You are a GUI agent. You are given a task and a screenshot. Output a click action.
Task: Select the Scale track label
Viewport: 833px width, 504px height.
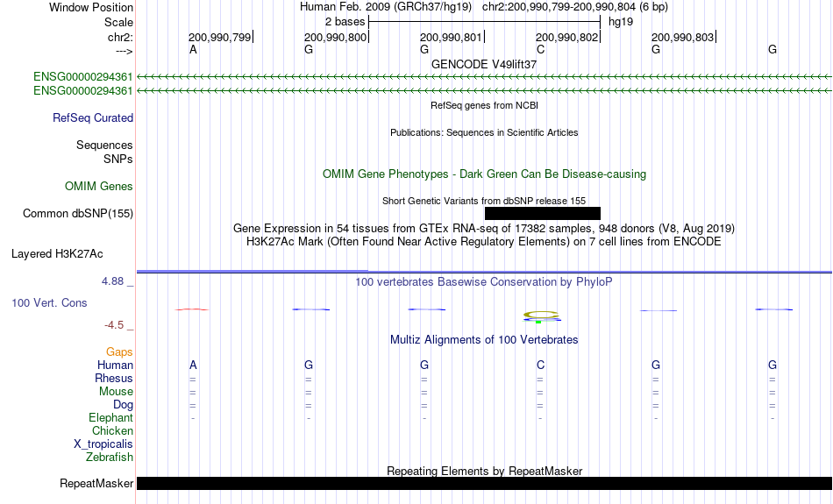click(118, 22)
